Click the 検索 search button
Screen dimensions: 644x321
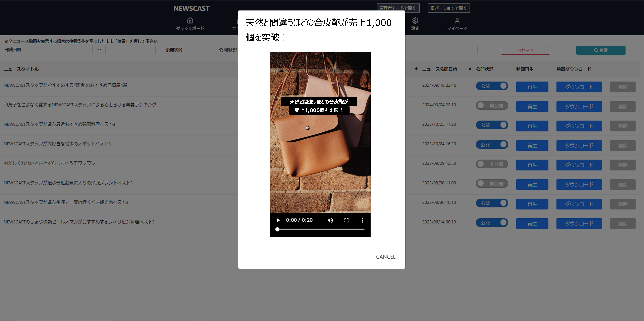(601, 50)
